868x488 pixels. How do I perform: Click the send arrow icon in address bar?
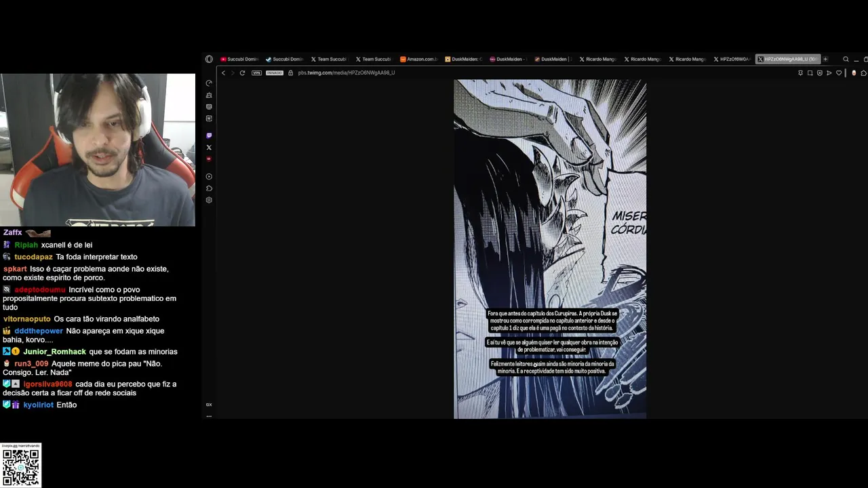pyautogui.click(x=829, y=73)
